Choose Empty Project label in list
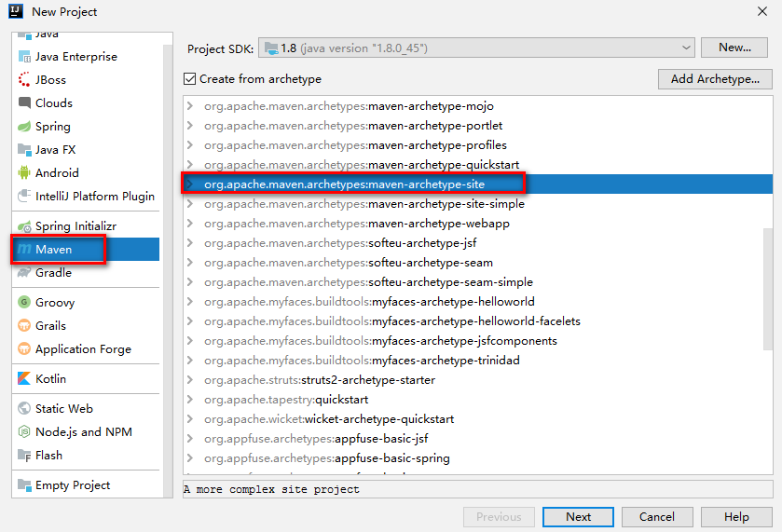This screenshot has width=782, height=532. (x=73, y=485)
